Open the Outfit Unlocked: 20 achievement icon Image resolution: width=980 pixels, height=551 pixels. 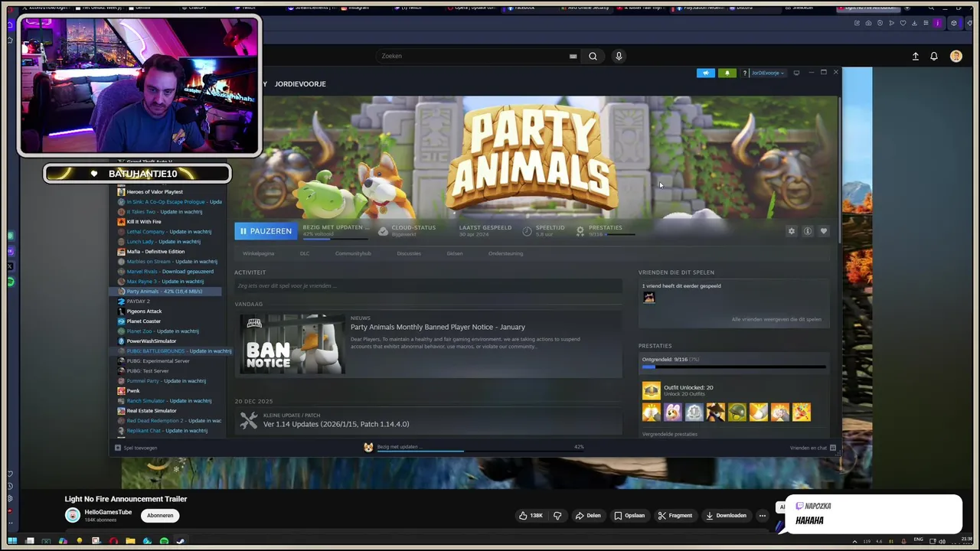pyautogui.click(x=652, y=390)
